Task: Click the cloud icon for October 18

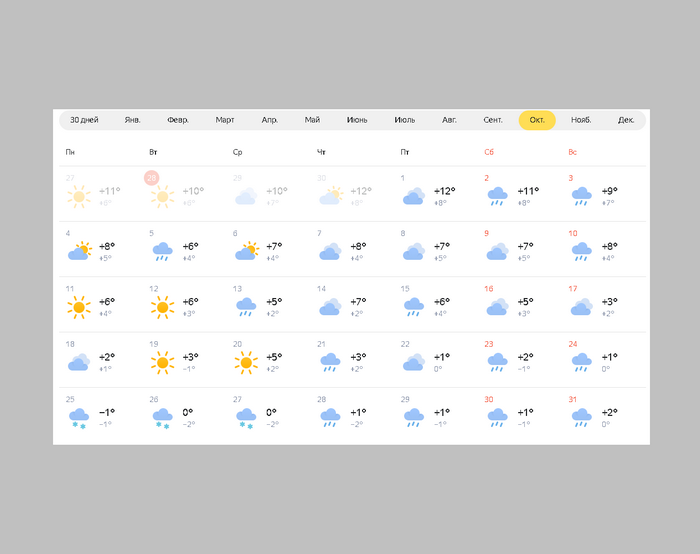Action: (79, 362)
